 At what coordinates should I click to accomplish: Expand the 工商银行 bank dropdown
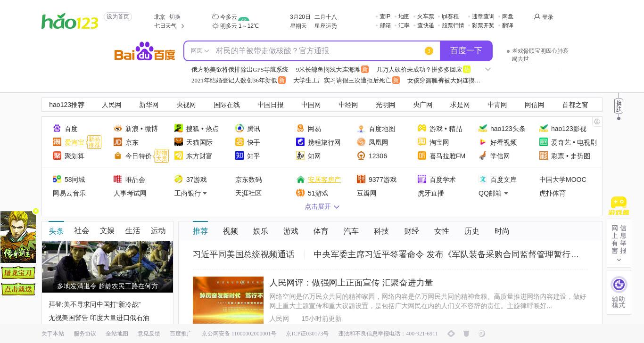click(205, 193)
